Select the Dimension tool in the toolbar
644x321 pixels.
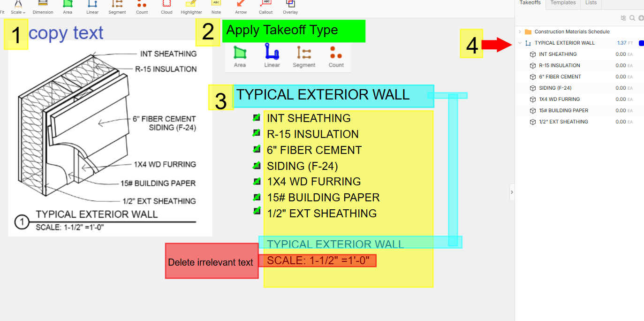[43, 7]
